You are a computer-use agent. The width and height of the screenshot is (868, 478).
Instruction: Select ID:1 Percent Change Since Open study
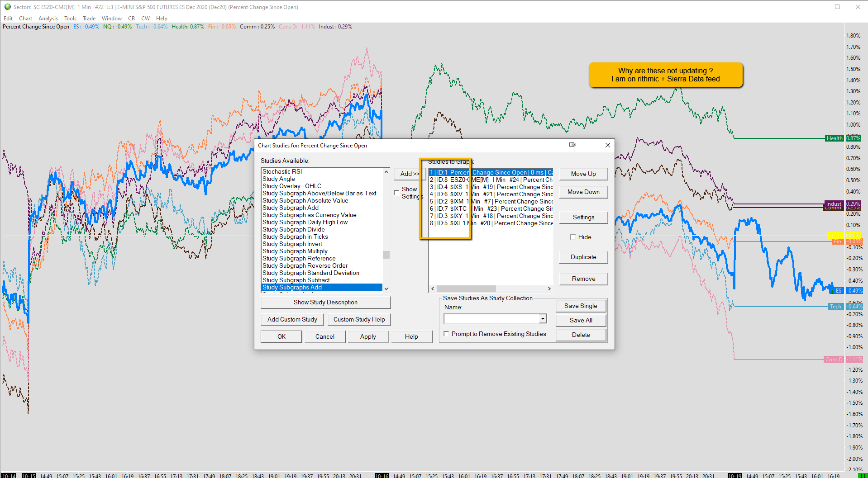(x=491, y=172)
